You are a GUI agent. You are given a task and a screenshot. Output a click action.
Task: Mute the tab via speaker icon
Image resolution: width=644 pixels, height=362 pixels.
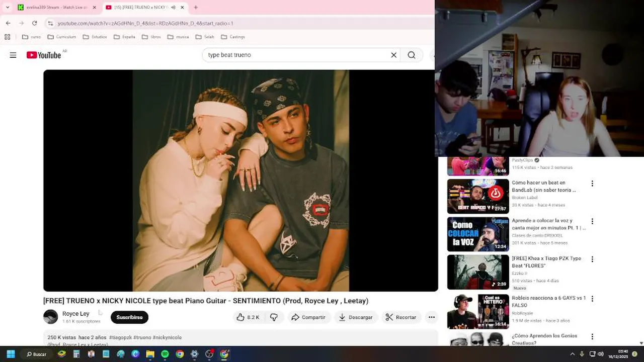tap(173, 8)
